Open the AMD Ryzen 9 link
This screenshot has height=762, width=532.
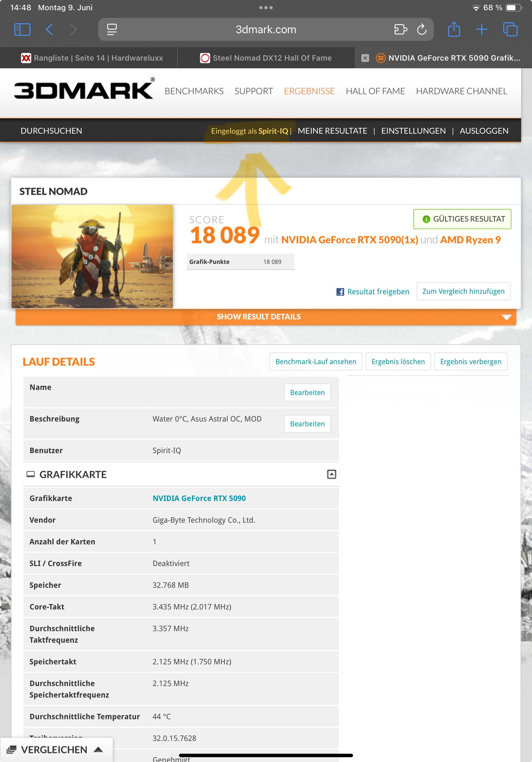click(470, 240)
